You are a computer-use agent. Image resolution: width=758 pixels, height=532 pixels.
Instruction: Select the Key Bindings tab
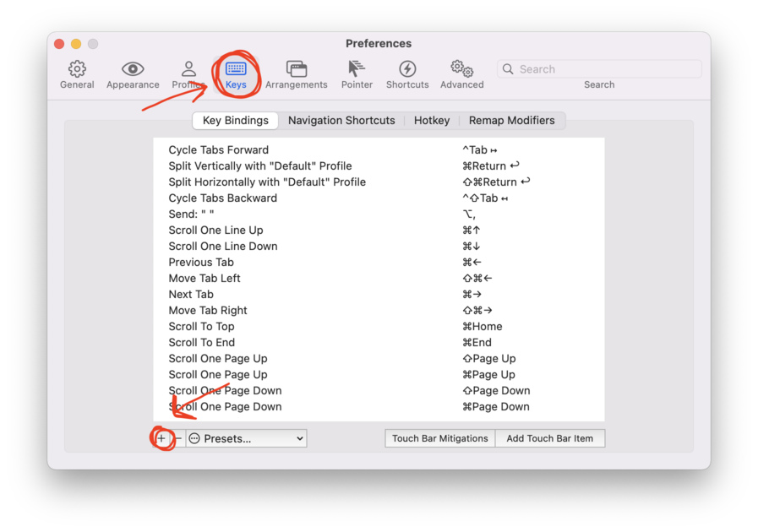coord(235,120)
